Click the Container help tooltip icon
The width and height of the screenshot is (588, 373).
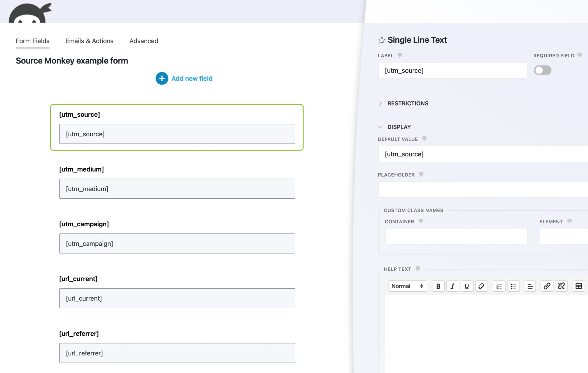(x=420, y=221)
